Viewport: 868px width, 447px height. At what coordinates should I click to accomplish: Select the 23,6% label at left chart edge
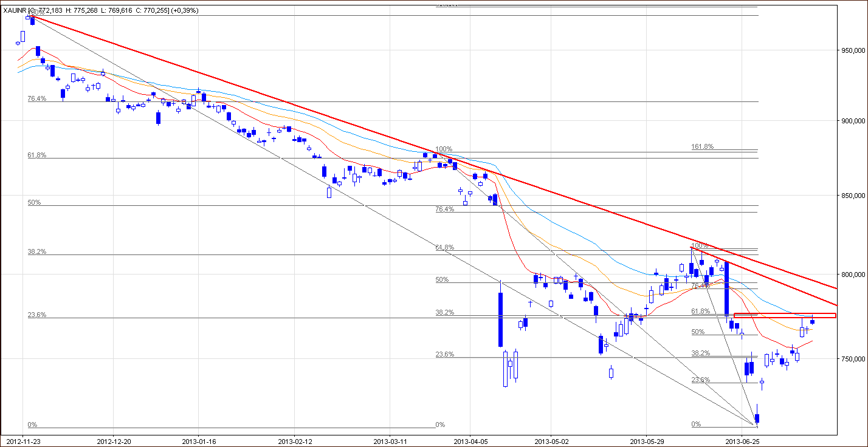point(36,315)
